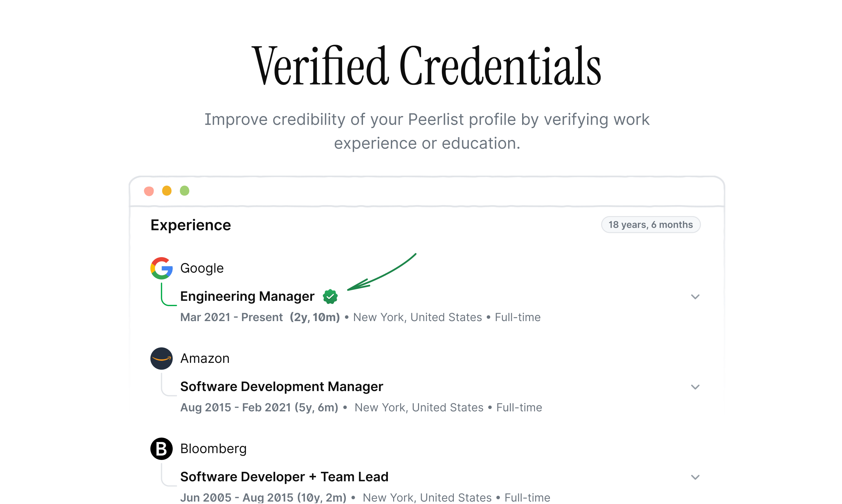Select the Software Developer + Team Lead title
The height and width of the screenshot is (504, 842).
pos(284,477)
